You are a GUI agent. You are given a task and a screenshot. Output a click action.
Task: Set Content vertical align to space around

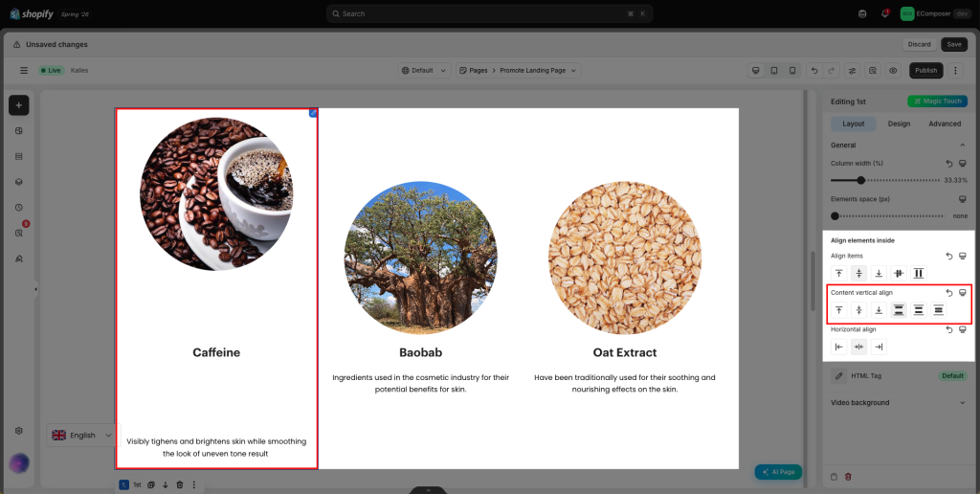(919, 309)
